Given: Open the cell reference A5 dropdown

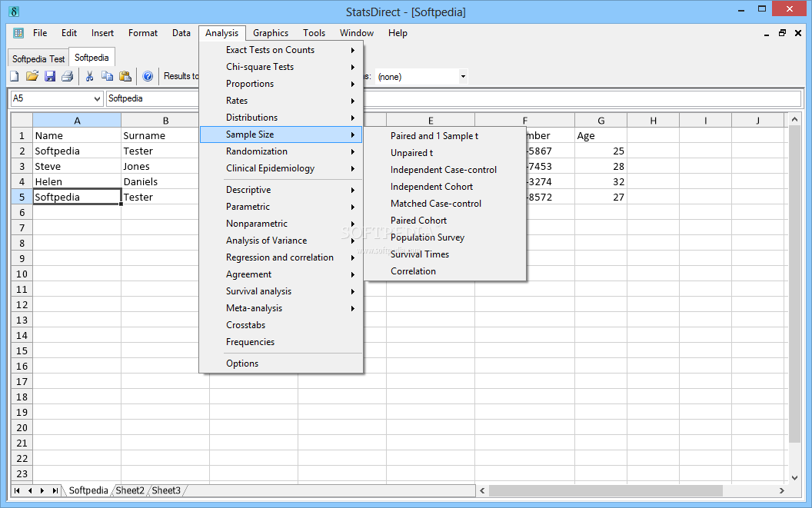Looking at the screenshot, I should [x=97, y=98].
